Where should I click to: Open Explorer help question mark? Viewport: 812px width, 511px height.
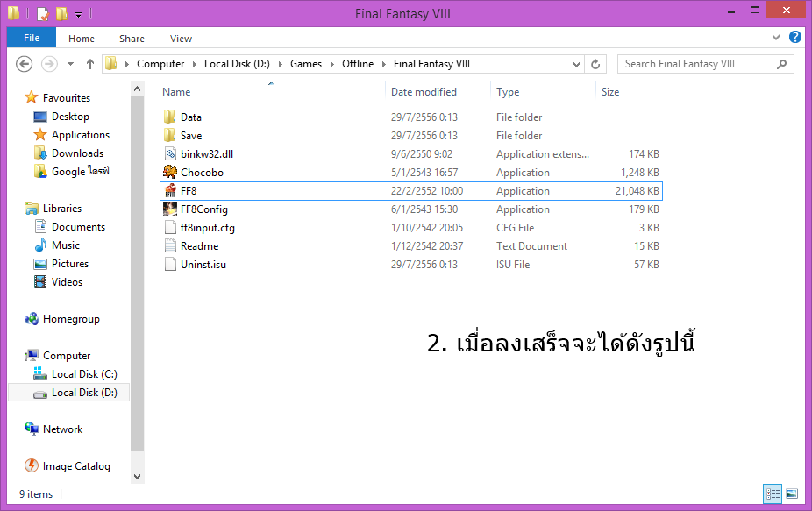[x=795, y=38]
